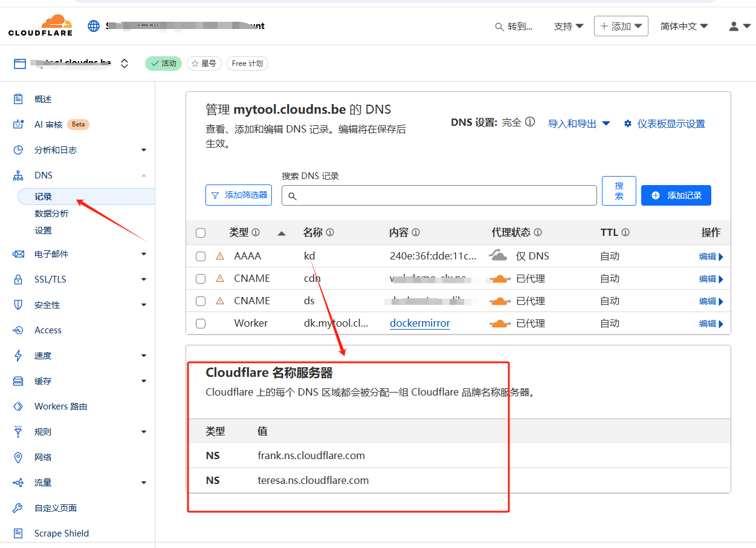Open the dockermirror link

click(x=420, y=324)
